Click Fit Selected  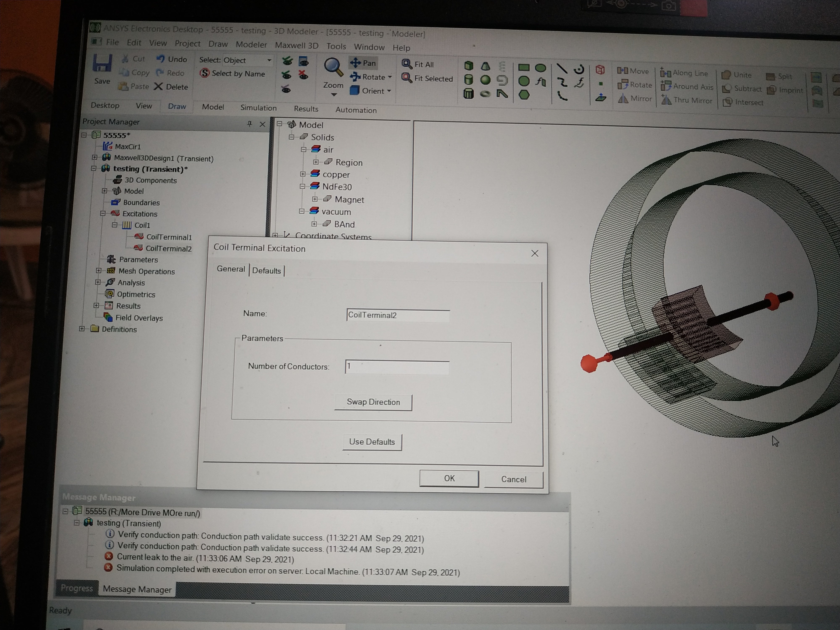427,78
